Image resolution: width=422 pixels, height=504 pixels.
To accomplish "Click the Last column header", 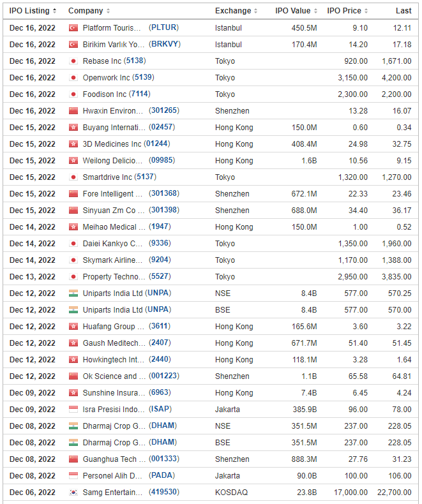I will (403, 11).
